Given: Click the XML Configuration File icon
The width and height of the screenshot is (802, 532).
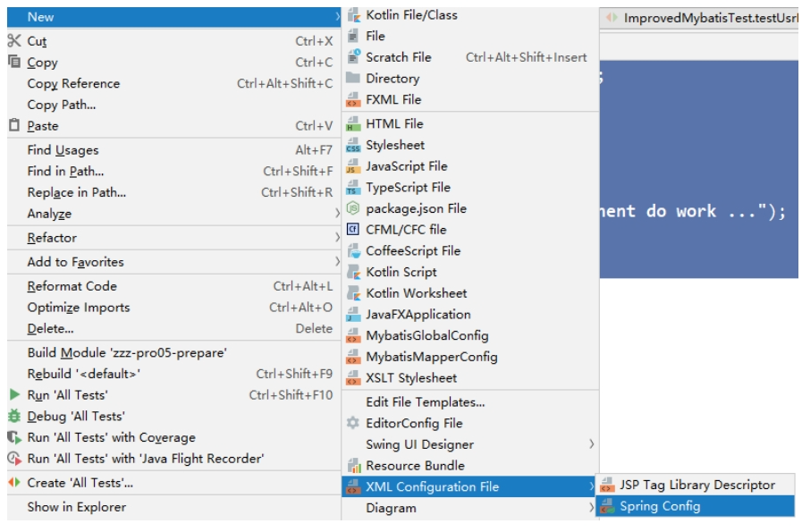Looking at the screenshot, I should click(x=353, y=487).
